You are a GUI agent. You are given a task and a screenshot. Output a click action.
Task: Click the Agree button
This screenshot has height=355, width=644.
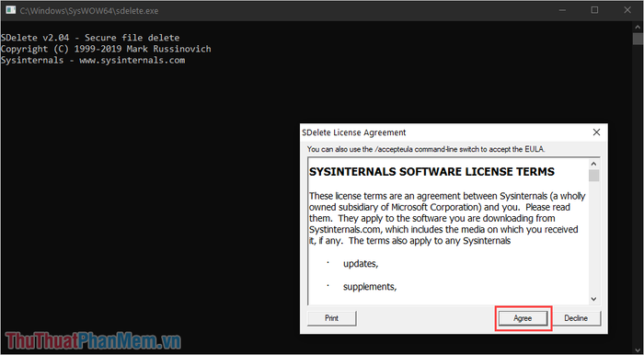523,318
